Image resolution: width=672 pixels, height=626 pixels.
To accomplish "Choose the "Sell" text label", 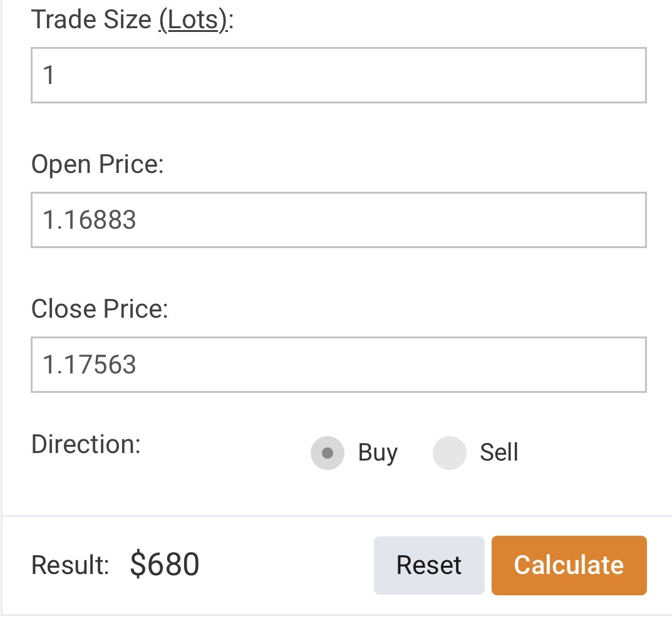I will tap(499, 452).
